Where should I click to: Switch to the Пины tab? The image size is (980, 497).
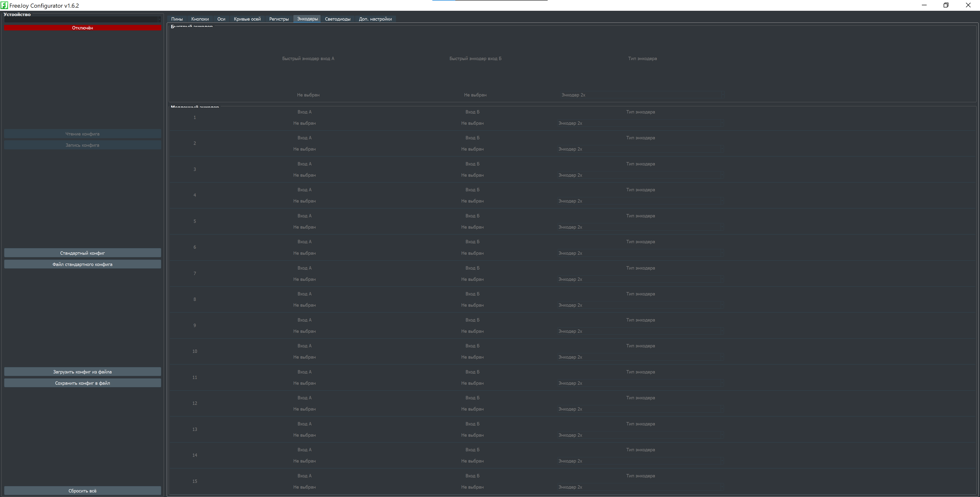point(177,19)
